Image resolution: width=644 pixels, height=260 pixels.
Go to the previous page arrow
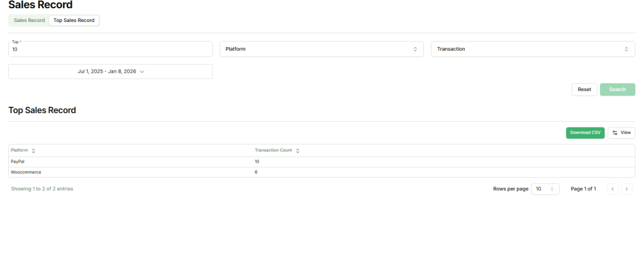(x=613, y=189)
